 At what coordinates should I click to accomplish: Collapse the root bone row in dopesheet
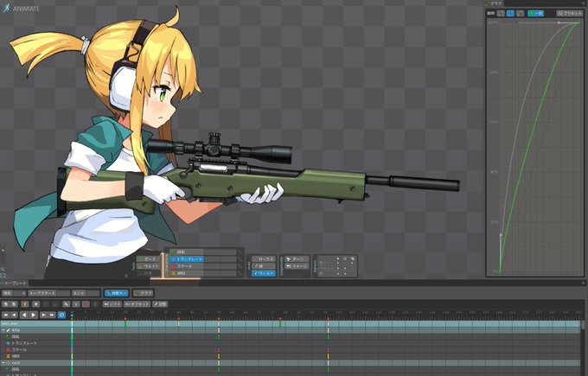(x=3, y=363)
